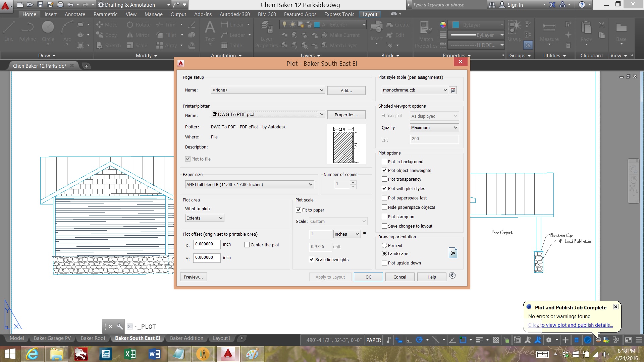Toggle ortho mode in the status bar
Viewport: 644px width, 362px height.
click(409, 340)
